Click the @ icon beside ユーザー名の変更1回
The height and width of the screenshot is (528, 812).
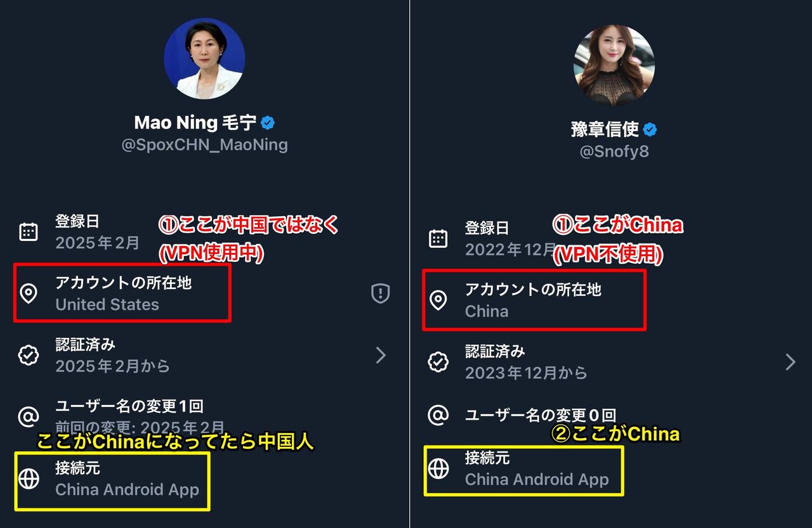pos(29,417)
